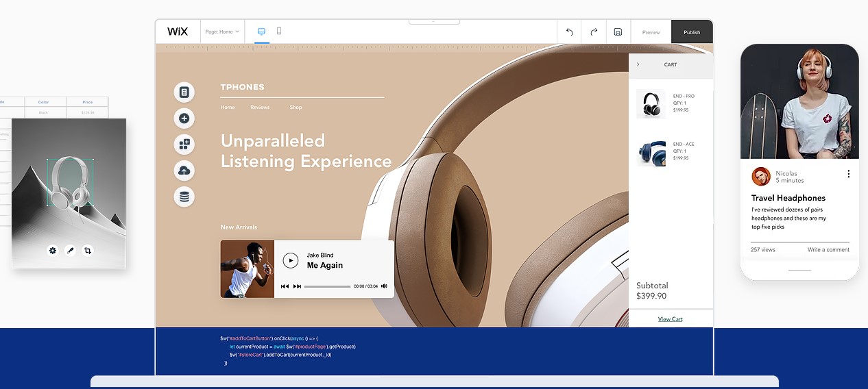Click the Price column header in table

click(87, 102)
